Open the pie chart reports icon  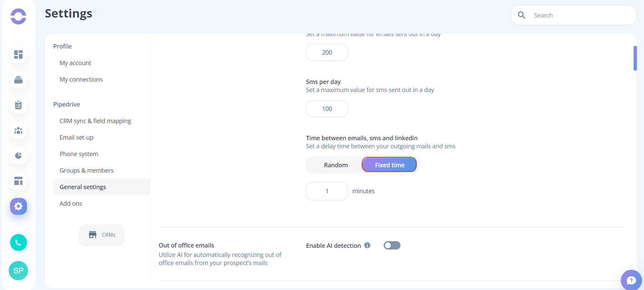point(19,155)
